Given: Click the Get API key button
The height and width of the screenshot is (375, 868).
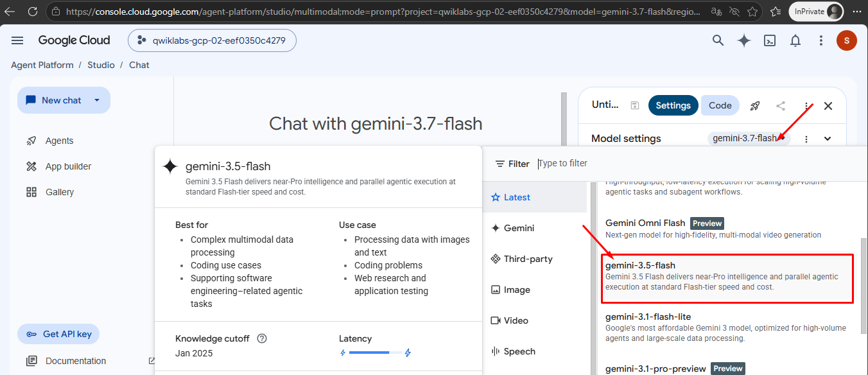Looking at the screenshot, I should coord(58,334).
